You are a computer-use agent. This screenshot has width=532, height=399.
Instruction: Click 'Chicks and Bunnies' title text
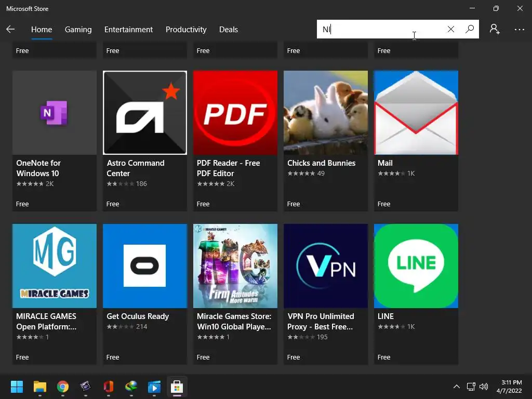tap(321, 163)
